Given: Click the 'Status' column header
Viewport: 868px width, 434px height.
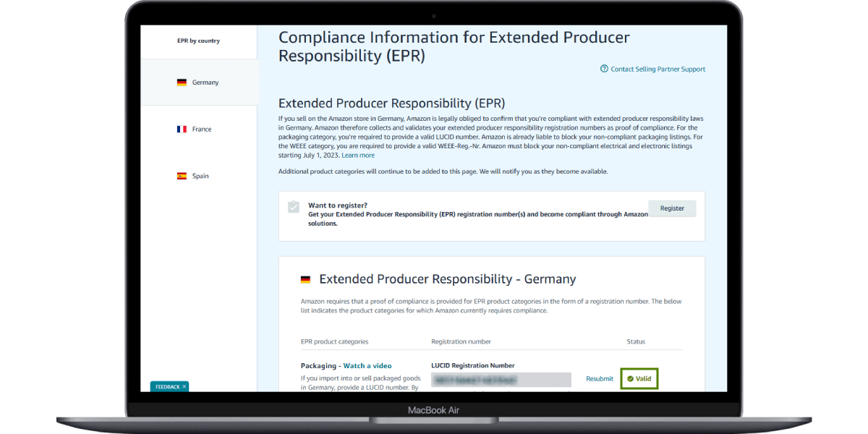Looking at the screenshot, I should (636, 342).
